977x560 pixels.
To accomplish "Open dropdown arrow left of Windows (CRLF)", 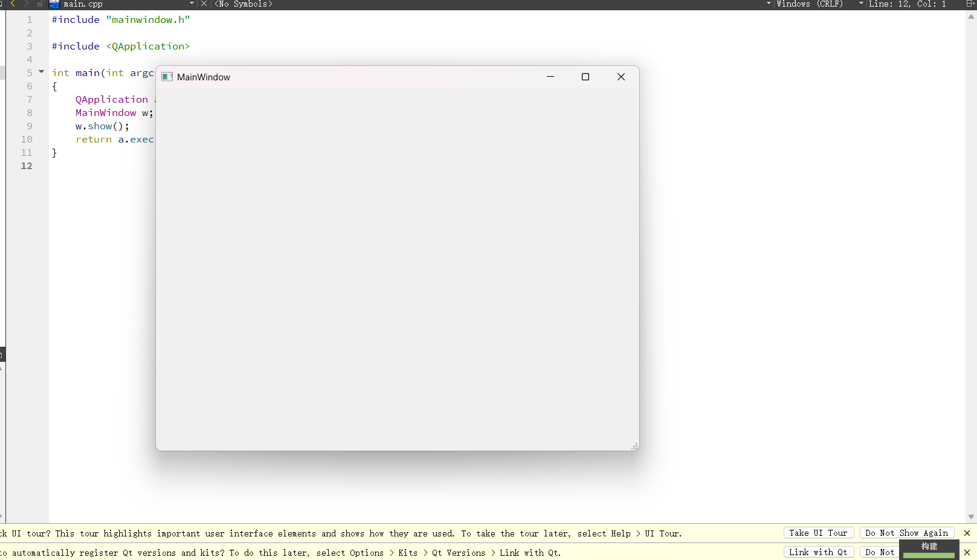I will (x=769, y=4).
